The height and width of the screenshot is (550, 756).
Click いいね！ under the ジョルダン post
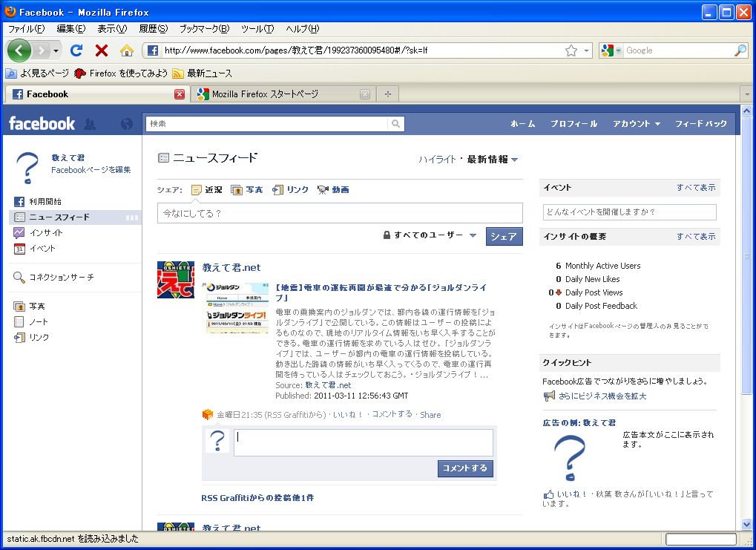coord(348,414)
